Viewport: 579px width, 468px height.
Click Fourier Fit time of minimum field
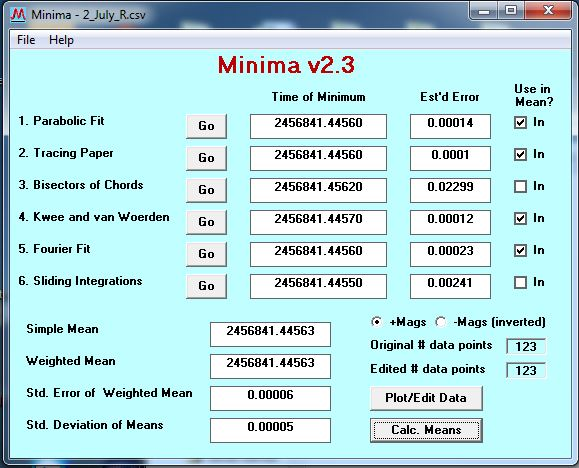pyautogui.click(x=318, y=254)
